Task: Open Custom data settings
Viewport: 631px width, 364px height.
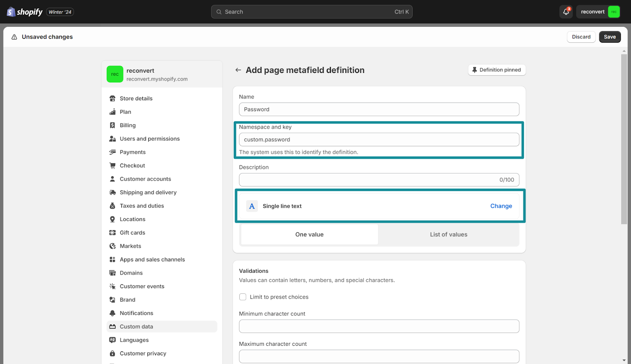Action: click(162, 327)
